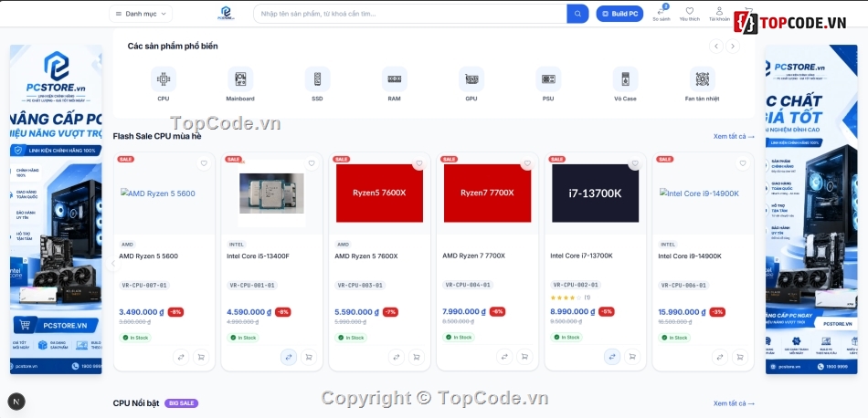Add AMD Ryzen 5 7600X to cart
This screenshot has width=868, height=418.
[x=417, y=357]
